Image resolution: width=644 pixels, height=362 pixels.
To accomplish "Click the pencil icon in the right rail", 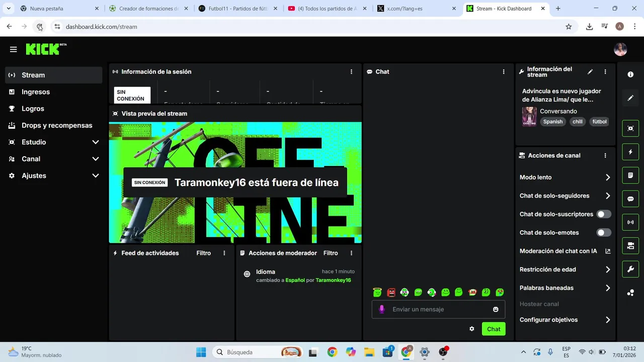I will 630,98.
